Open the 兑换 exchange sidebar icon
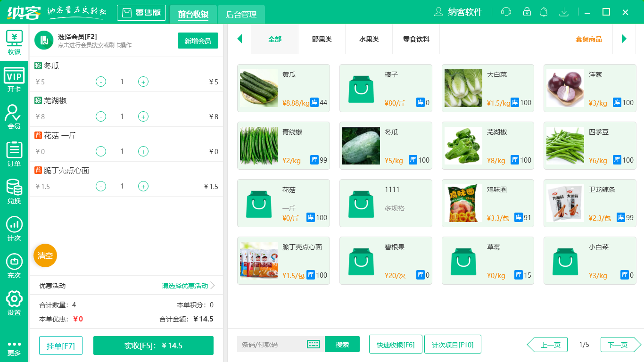 pyautogui.click(x=14, y=191)
